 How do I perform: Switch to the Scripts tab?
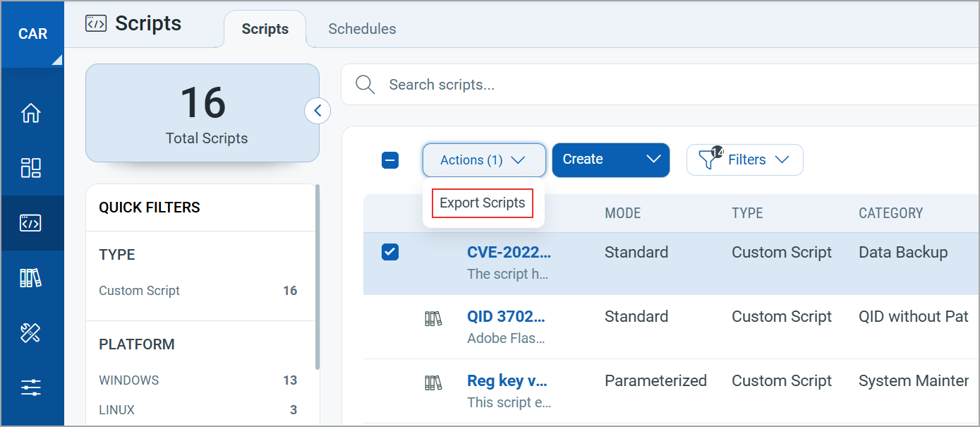pyautogui.click(x=265, y=29)
